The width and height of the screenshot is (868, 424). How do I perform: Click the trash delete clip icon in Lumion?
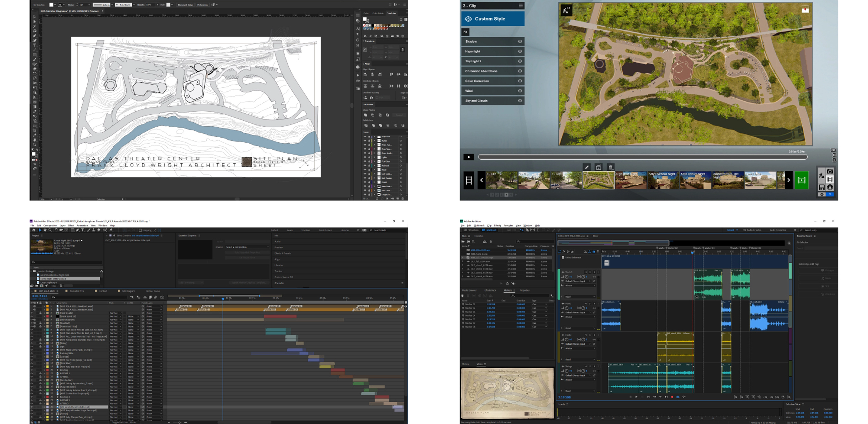610,167
